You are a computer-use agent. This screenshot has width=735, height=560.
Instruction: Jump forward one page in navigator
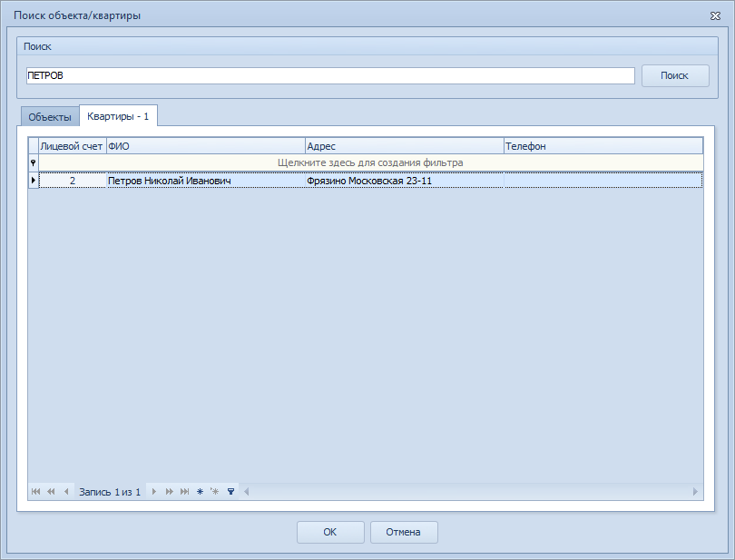pos(169,492)
